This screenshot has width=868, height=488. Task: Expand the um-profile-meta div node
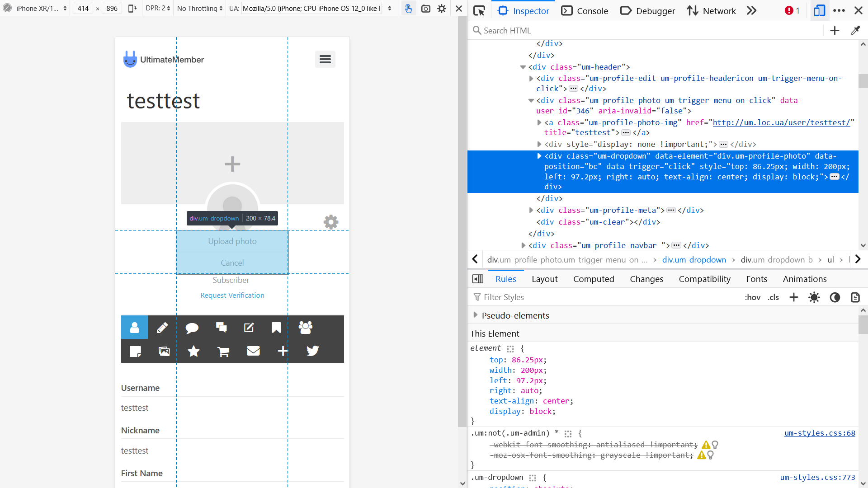[x=531, y=210]
